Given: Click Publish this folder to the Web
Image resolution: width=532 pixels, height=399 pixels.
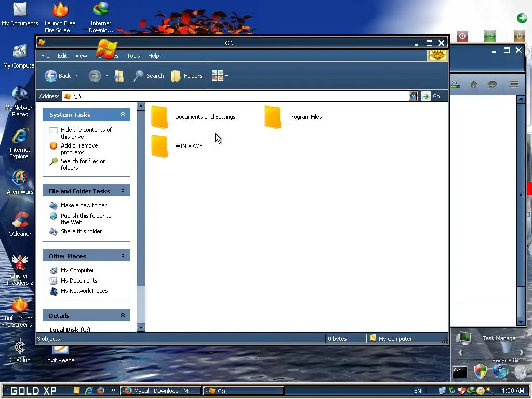Looking at the screenshot, I should (81, 219).
